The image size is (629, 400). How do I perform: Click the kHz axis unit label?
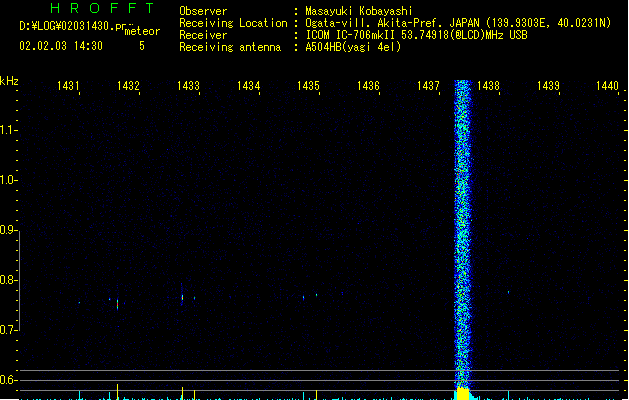pyautogui.click(x=9, y=81)
